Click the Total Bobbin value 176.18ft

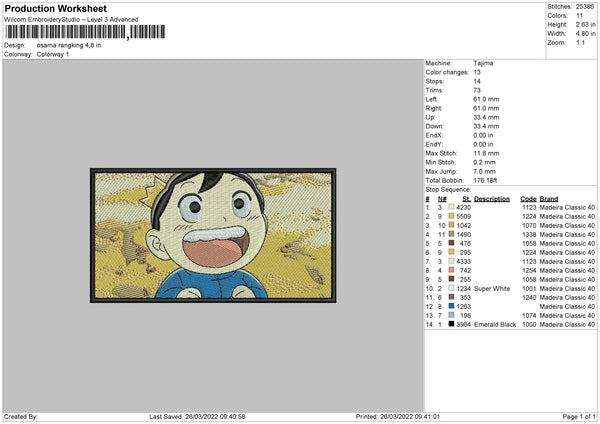coord(485,180)
